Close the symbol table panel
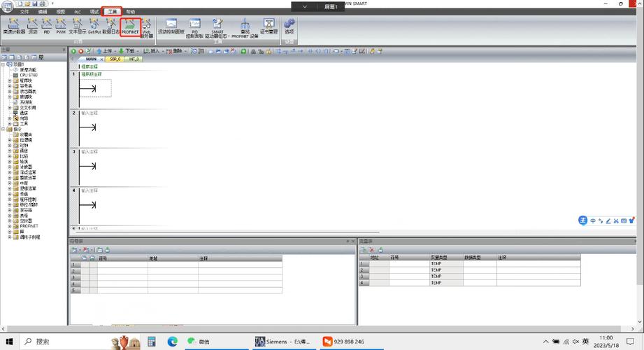Screen dimensions: 644x350 pyautogui.click(x=353, y=241)
